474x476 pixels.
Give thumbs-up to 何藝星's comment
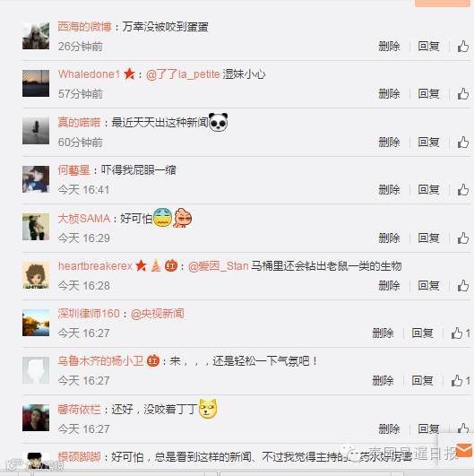click(x=462, y=190)
